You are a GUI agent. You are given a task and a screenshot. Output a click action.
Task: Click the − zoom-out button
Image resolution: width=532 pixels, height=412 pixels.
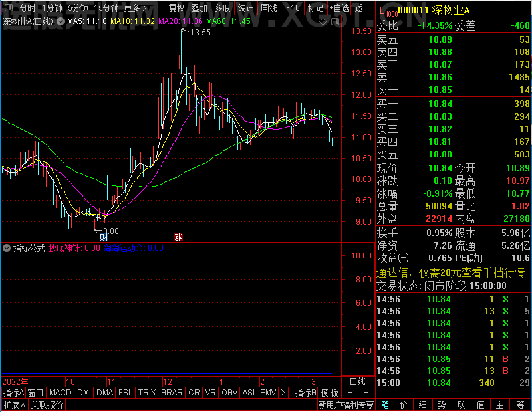(366, 393)
